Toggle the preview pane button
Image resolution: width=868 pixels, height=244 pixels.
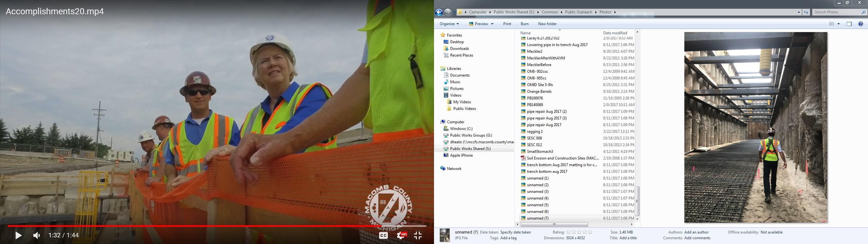(849, 24)
